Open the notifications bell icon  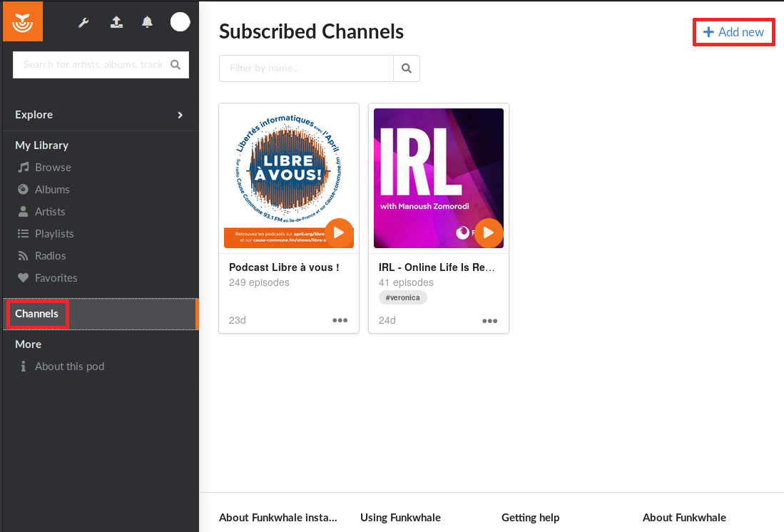[147, 22]
